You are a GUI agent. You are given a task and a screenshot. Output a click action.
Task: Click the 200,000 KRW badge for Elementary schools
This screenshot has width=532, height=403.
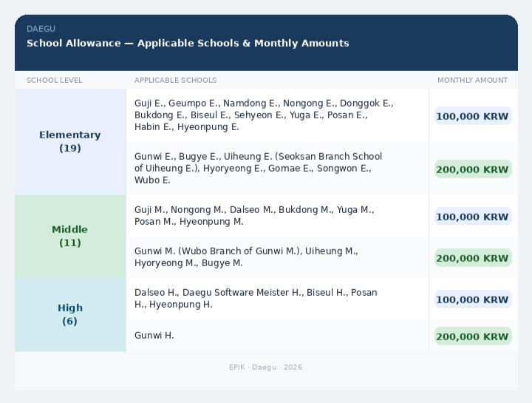(472, 169)
